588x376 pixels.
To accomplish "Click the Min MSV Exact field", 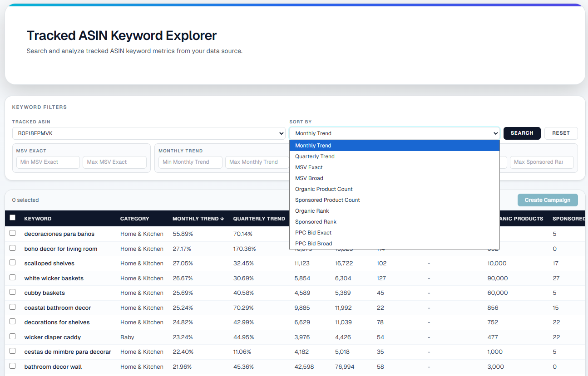I will pos(48,162).
